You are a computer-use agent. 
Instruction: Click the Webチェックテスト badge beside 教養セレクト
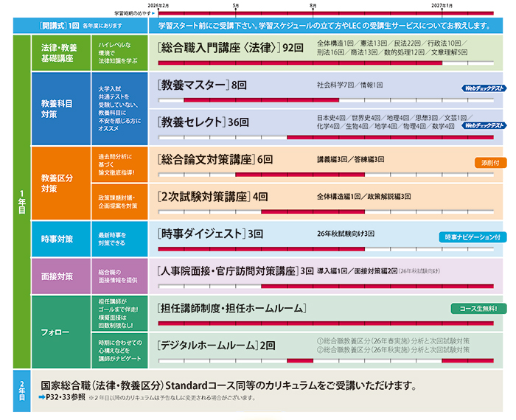click(x=484, y=126)
